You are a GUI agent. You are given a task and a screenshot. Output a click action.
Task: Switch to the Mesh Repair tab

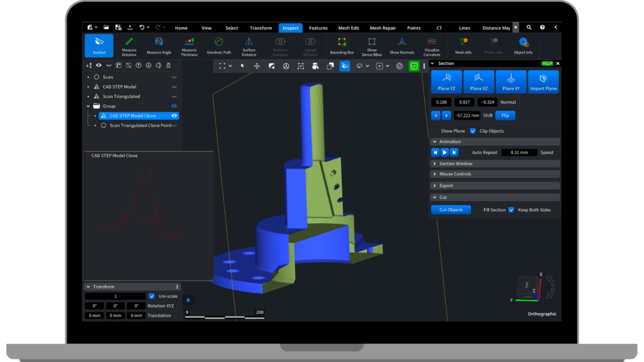(383, 28)
